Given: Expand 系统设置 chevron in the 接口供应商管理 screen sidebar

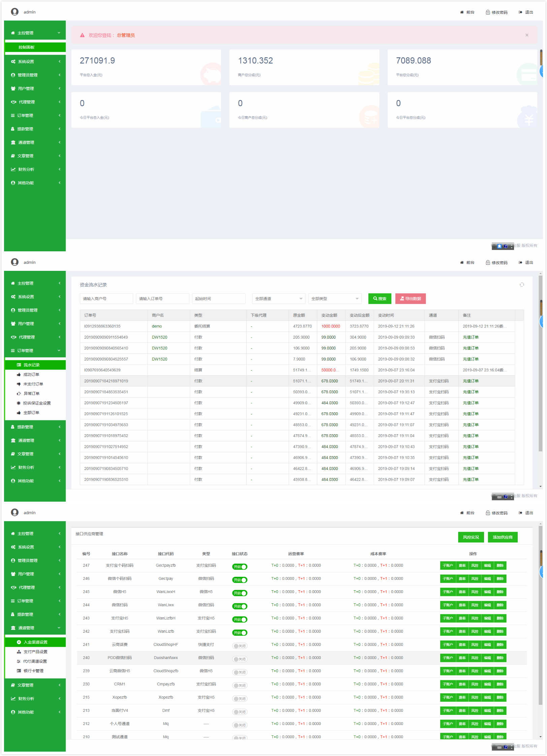Looking at the screenshot, I should click(x=60, y=547).
